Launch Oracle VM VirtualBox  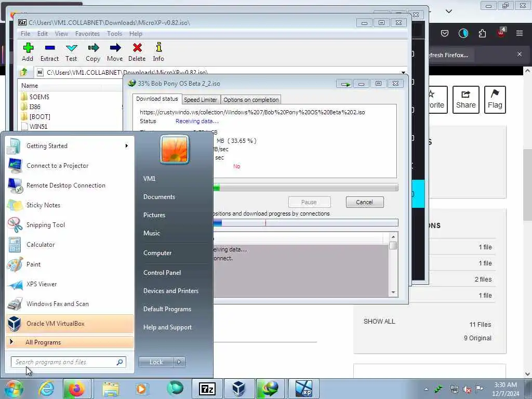(70, 324)
